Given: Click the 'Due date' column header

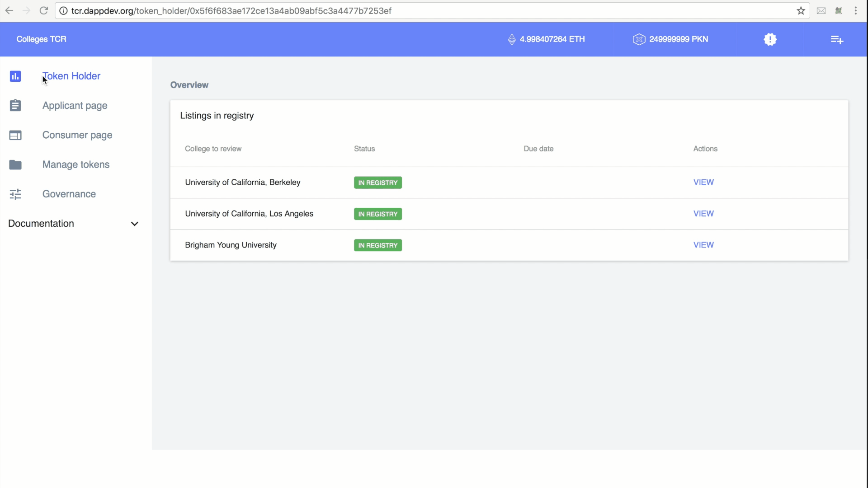Looking at the screenshot, I should 538,149.
